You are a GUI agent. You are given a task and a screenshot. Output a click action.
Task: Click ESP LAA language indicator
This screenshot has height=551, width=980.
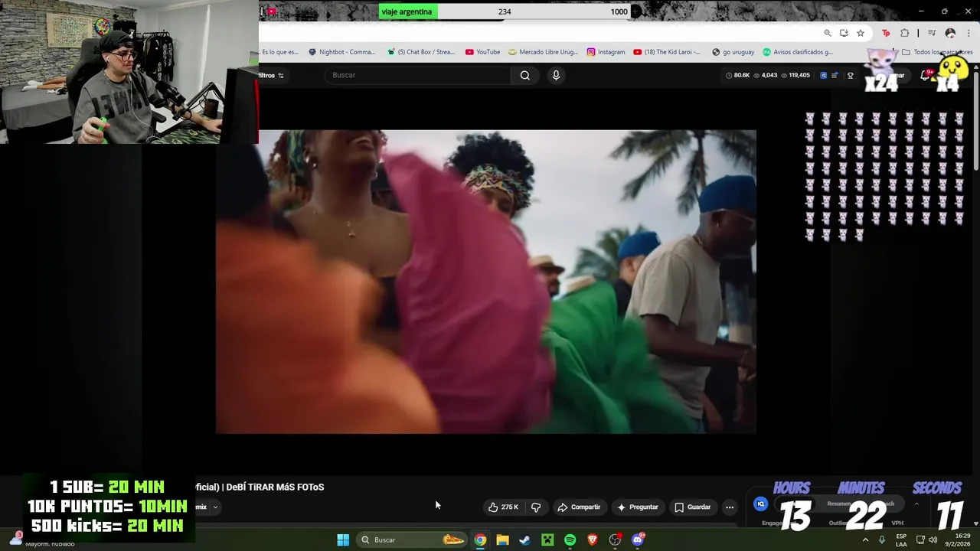click(901, 540)
